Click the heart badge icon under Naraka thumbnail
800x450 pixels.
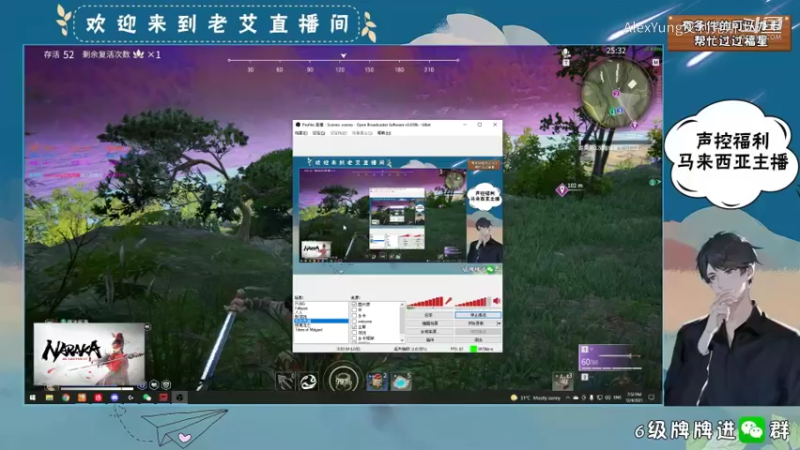coord(154,385)
